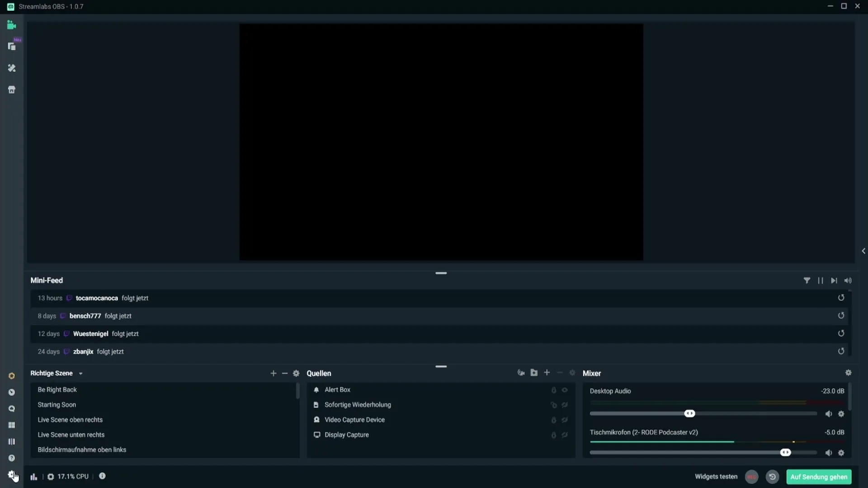Open the Editor tab in sidebar
Image resolution: width=868 pixels, height=488 pixels.
[x=12, y=25]
